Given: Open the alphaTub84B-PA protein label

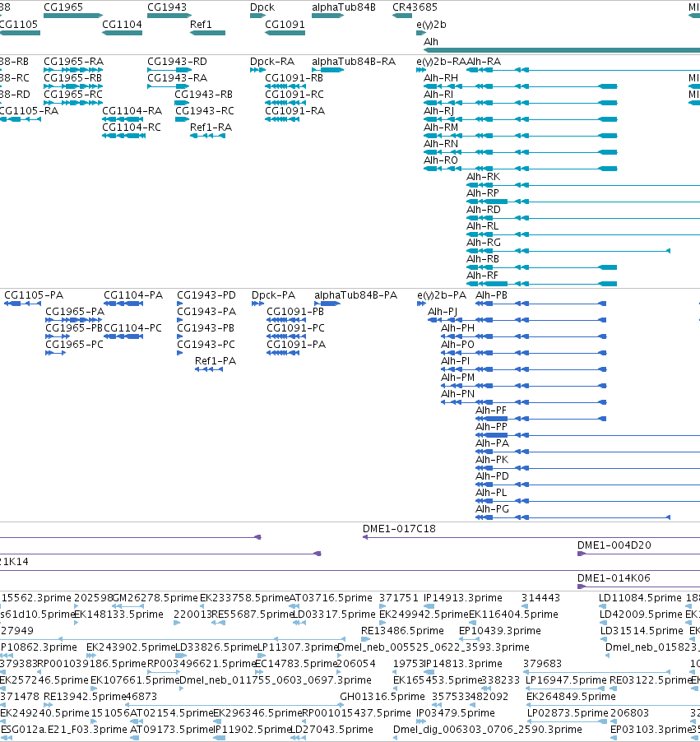Looking at the screenshot, I should point(356,295).
